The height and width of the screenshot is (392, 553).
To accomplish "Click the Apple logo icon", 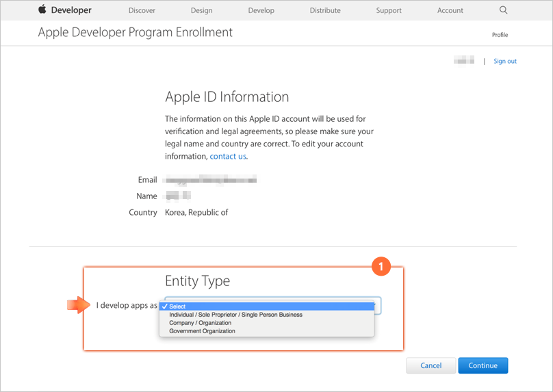I will pyautogui.click(x=42, y=9).
